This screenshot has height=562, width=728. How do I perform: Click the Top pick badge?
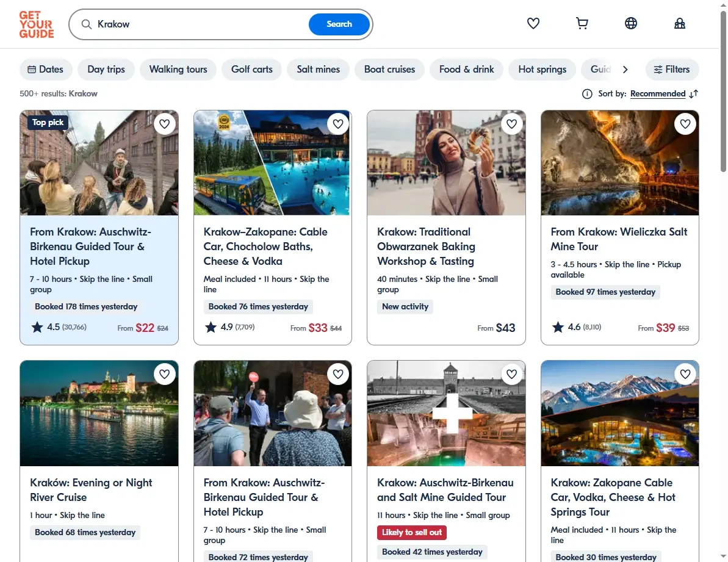[48, 123]
